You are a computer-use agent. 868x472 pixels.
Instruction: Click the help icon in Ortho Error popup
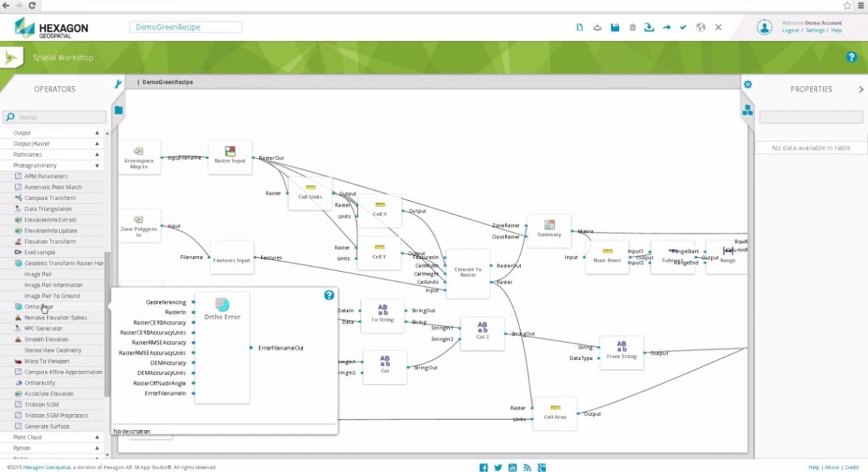pyautogui.click(x=329, y=295)
